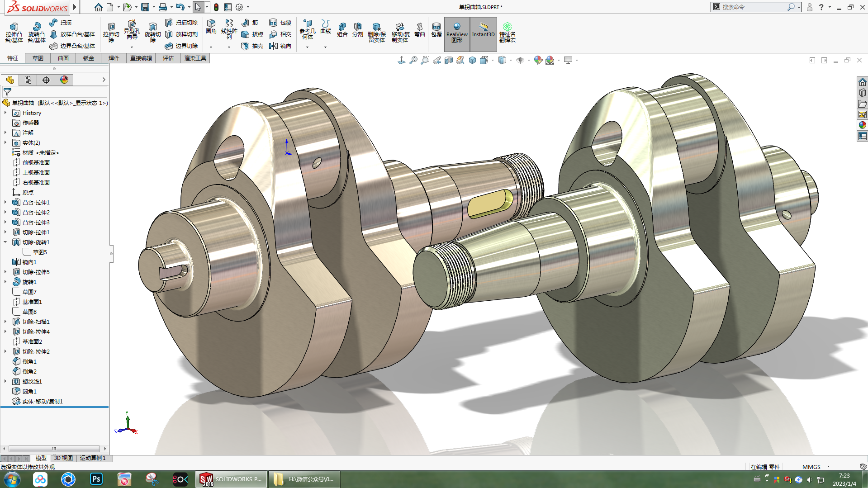Select the Wrap 包覆 tool next to 筋
Screen dimensions: 868x488
pyautogui.click(x=280, y=22)
